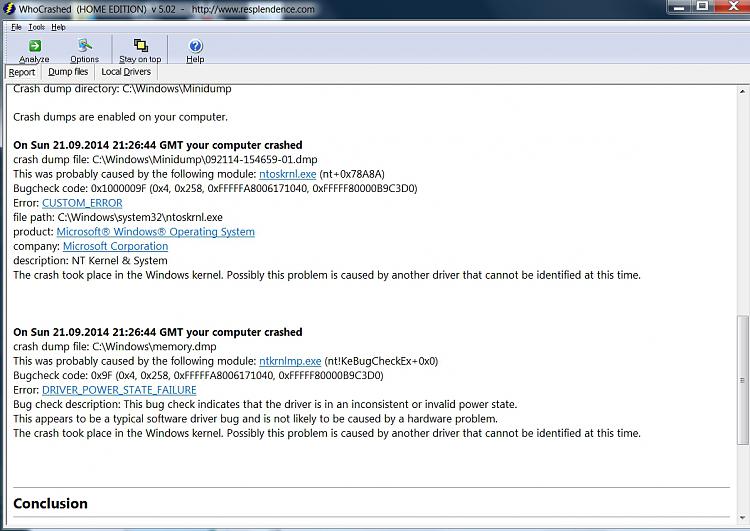Click 'typical software driver bug' sentence
750x531 pixels.
pos(255,419)
